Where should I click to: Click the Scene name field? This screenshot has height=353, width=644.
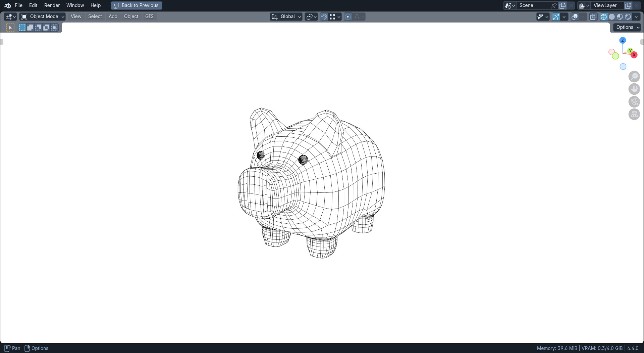[x=533, y=5]
